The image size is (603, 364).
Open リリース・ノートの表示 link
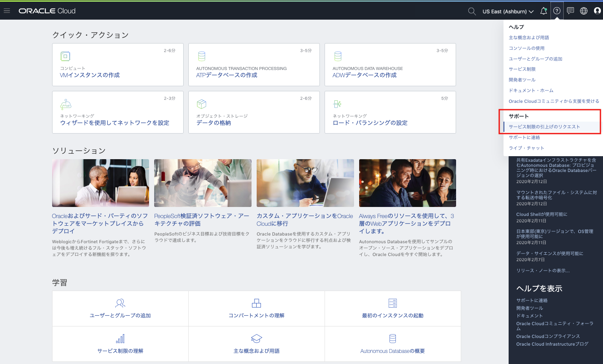tap(543, 271)
